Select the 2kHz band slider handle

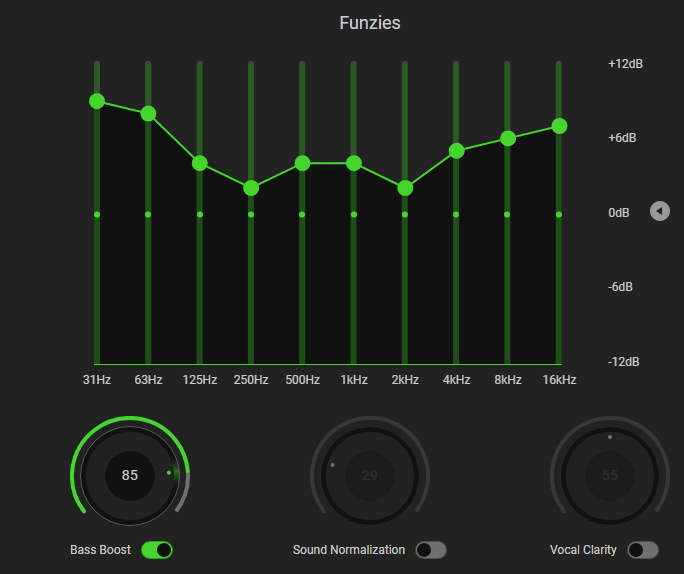[x=405, y=188]
